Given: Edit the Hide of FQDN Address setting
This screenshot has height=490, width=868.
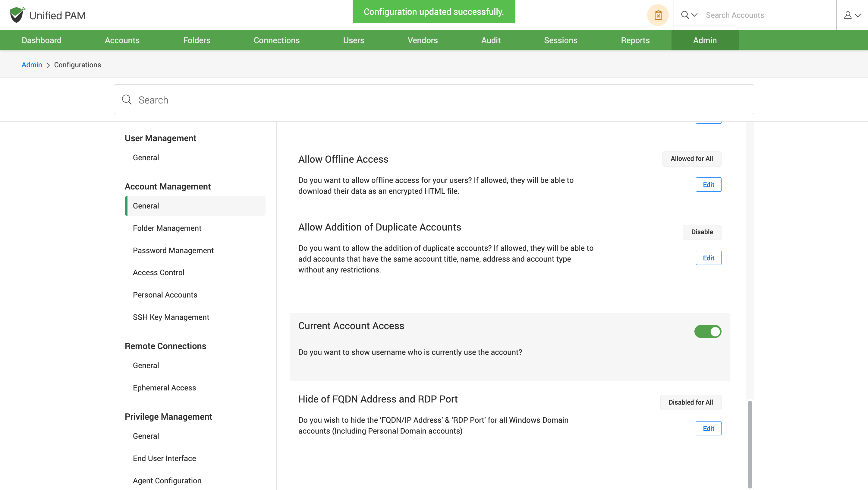Looking at the screenshot, I should click(708, 428).
